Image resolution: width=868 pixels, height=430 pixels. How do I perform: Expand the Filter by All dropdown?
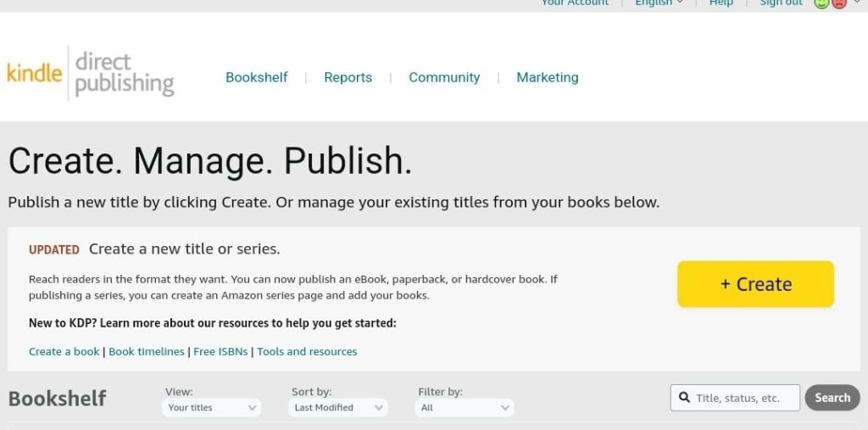pos(465,408)
